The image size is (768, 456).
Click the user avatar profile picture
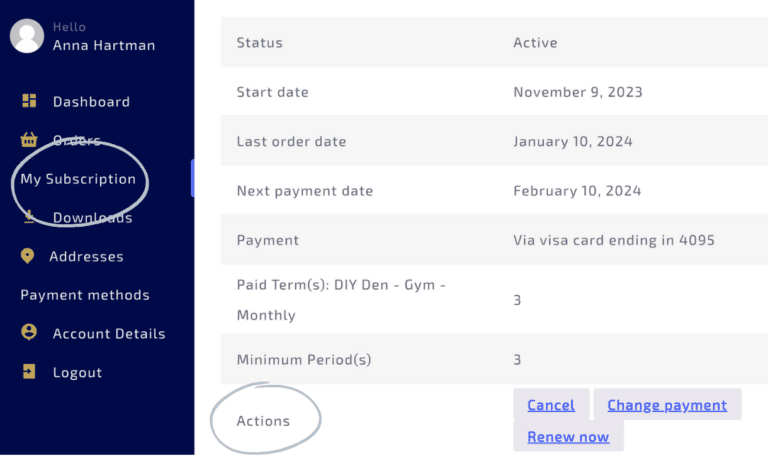pyautogui.click(x=27, y=36)
